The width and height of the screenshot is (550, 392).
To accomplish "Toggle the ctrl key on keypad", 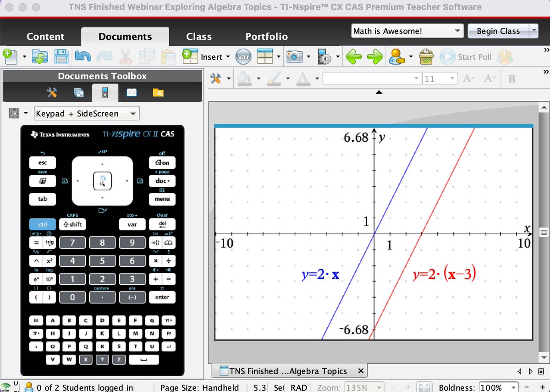I will (x=42, y=224).
